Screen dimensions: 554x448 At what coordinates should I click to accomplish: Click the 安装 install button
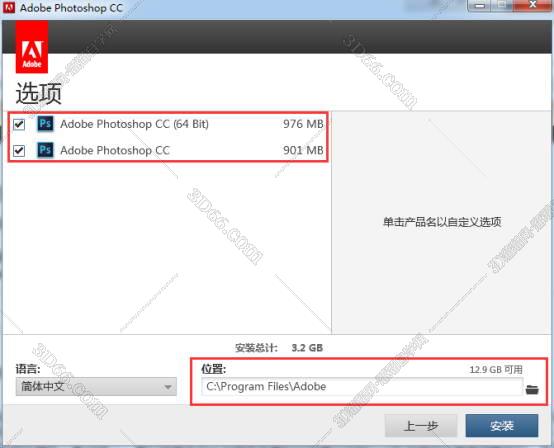(502, 426)
